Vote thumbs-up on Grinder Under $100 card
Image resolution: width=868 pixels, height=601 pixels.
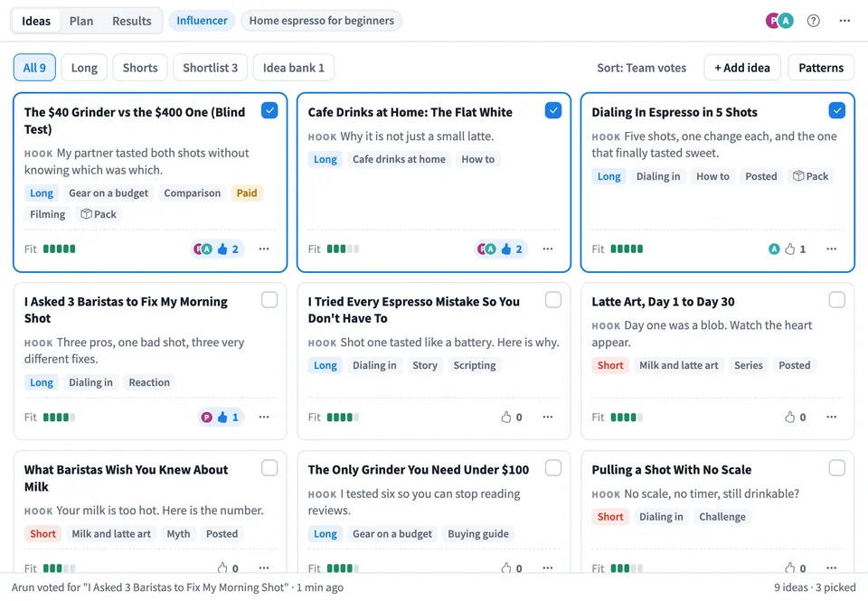coord(512,568)
